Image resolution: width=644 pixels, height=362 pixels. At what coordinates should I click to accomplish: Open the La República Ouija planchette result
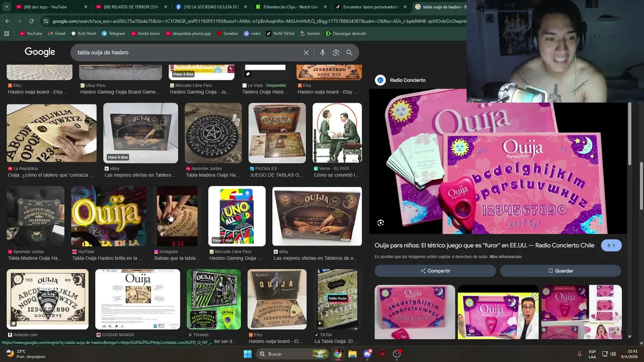coord(51,133)
